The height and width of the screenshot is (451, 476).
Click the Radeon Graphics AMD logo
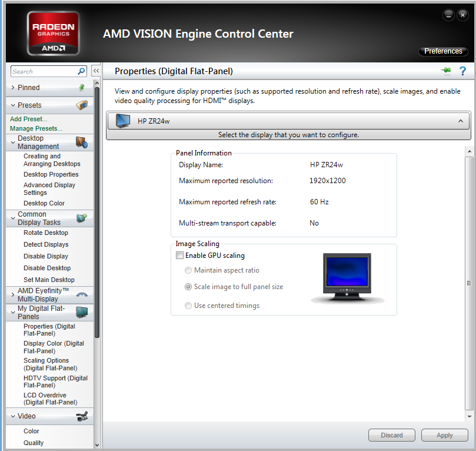pos(53,34)
